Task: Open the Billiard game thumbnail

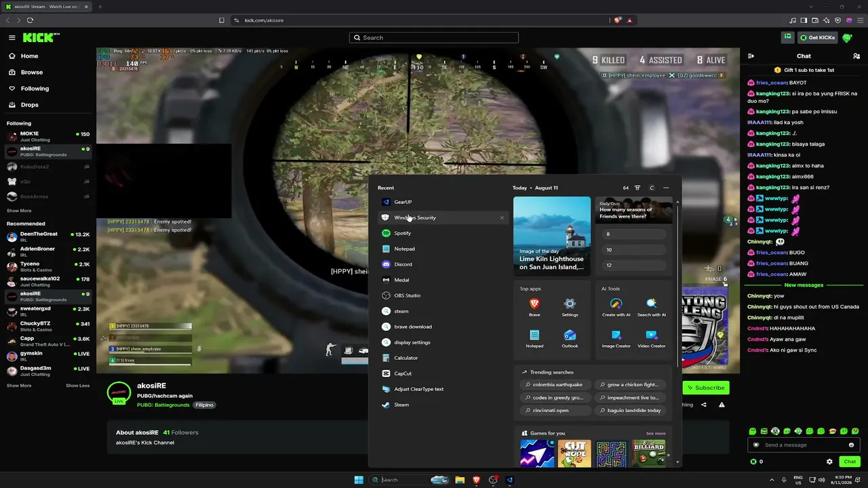Action: [649, 453]
